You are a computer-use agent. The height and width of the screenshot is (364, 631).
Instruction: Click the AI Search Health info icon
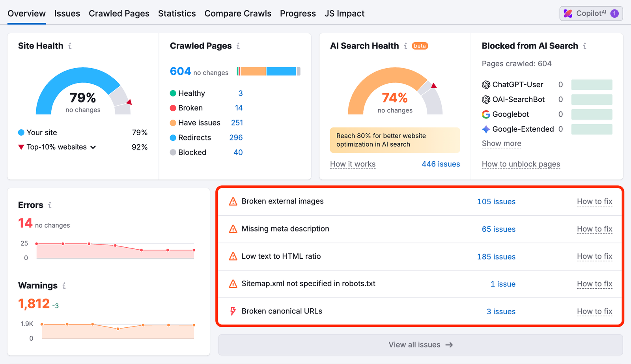[405, 46]
